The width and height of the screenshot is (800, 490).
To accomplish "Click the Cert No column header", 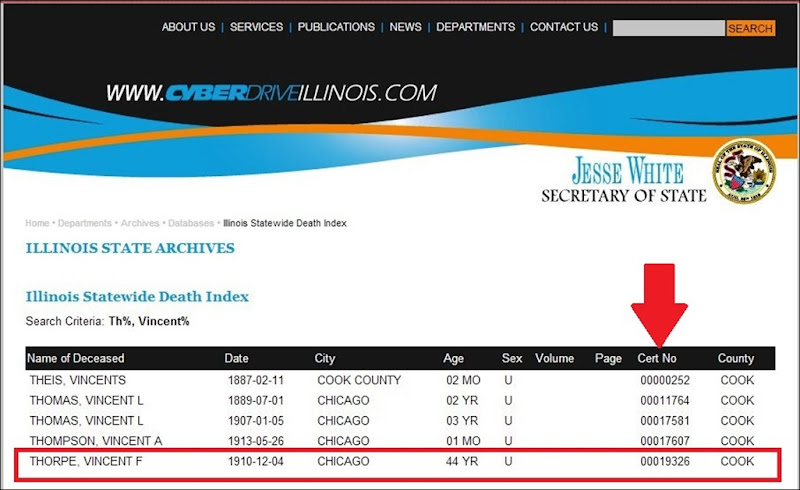I will tap(657, 358).
